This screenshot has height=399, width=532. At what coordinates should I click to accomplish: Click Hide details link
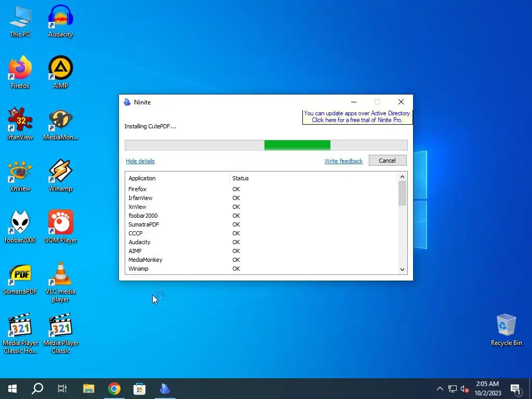click(x=140, y=161)
